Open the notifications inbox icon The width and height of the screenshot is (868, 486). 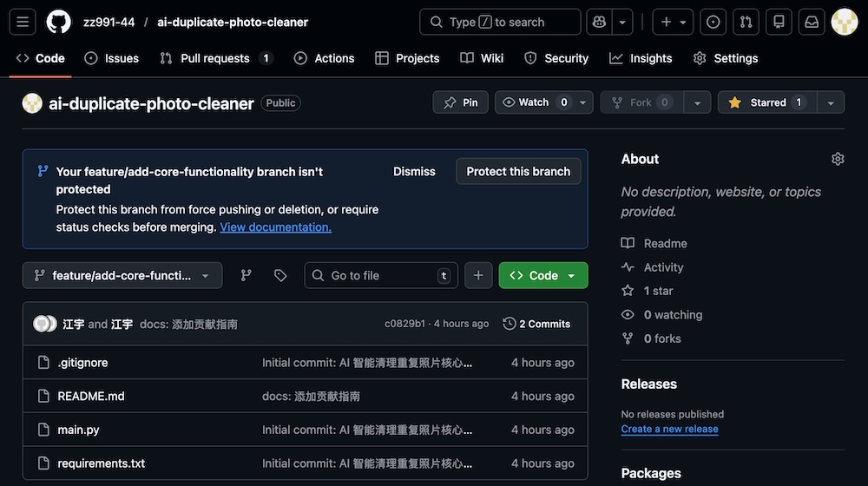(812, 22)
